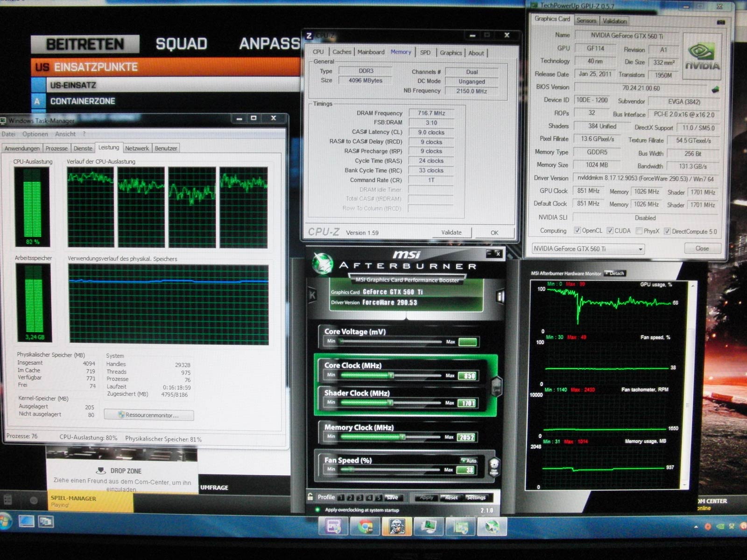Image resolution: width=747 pixels, height=560 pixels.
Task: Toggle DirectCompute 5.0 checkbox in GPU-Z
Action: 667,231
